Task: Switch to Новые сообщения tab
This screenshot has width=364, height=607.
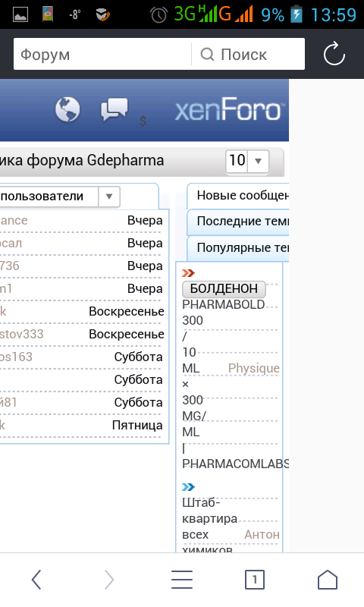Action: tap(238, 196)
